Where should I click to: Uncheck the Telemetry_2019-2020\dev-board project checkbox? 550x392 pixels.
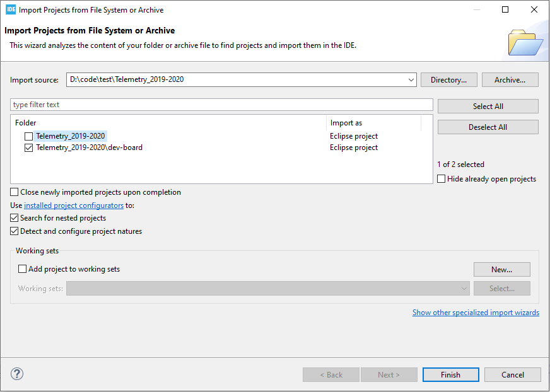coord(29,147)
